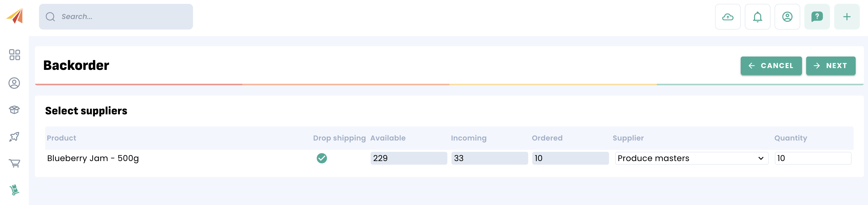Open the contacts icon in sidebar

click(14, 83)
